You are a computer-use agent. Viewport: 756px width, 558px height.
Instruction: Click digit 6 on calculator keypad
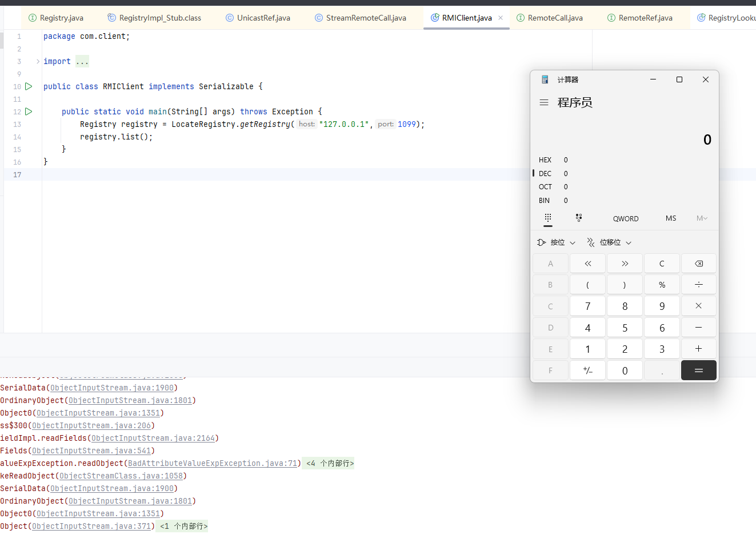point(662,328)
